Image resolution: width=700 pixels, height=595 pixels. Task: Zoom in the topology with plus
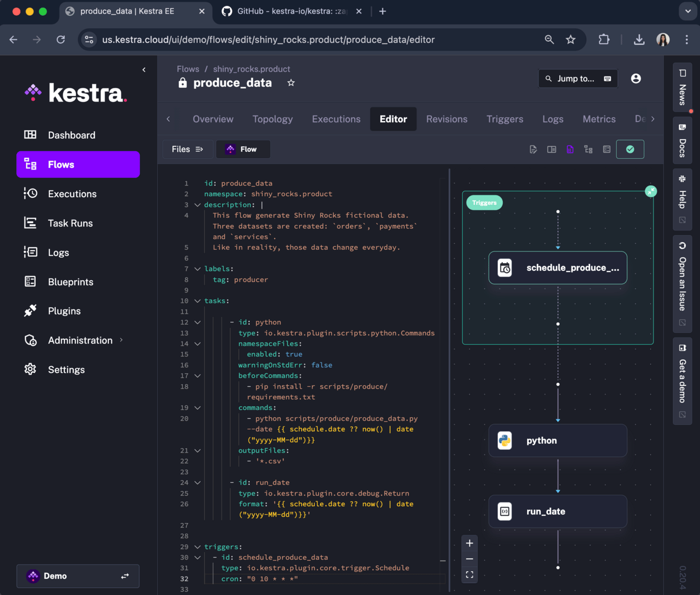click(470, 543)
